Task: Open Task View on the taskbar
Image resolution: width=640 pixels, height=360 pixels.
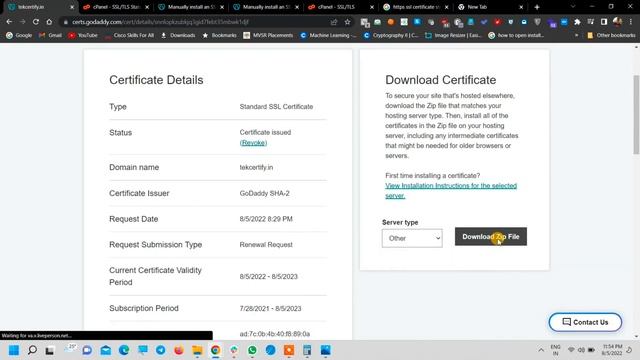Action: click(50, 350)
